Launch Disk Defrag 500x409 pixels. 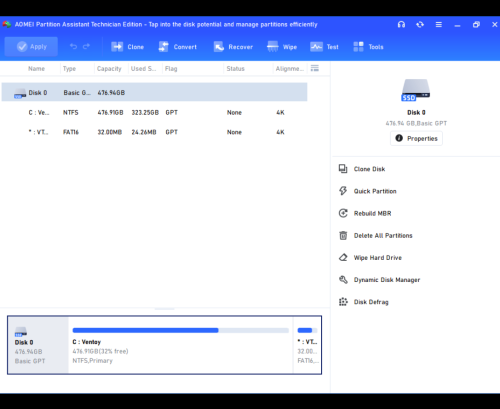(371, 302)
